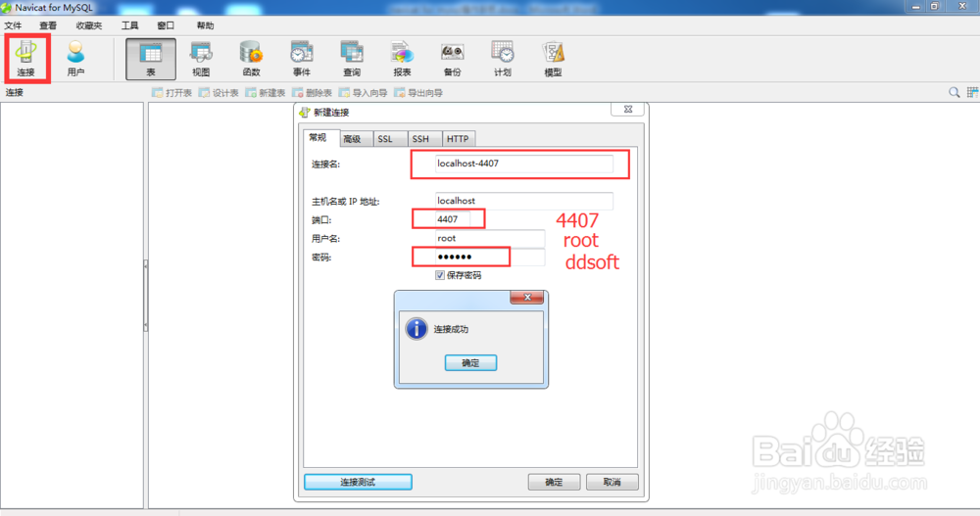Select the 计划 (Schedule) toolbar icon

point(503,59)
